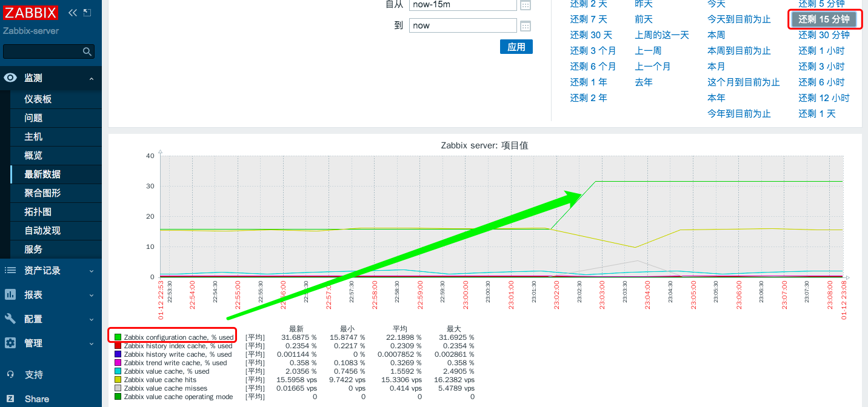Select 前天 time range
The image size is (868, 407).
[x=644, y=19]
